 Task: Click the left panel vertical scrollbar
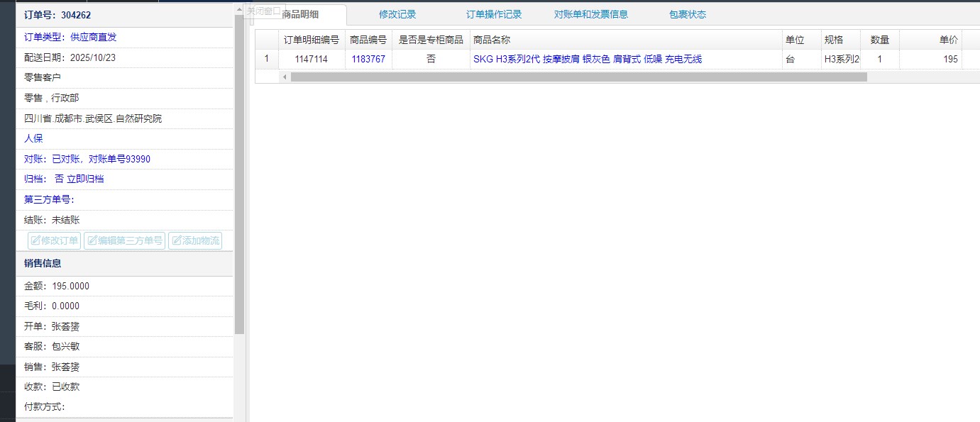pos(239,177)
